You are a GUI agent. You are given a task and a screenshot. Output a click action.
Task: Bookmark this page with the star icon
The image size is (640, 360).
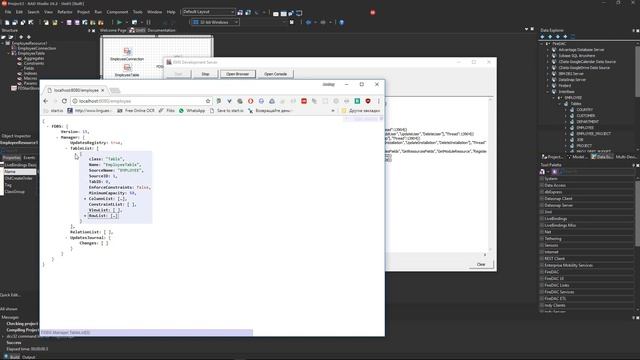point(208,101)
